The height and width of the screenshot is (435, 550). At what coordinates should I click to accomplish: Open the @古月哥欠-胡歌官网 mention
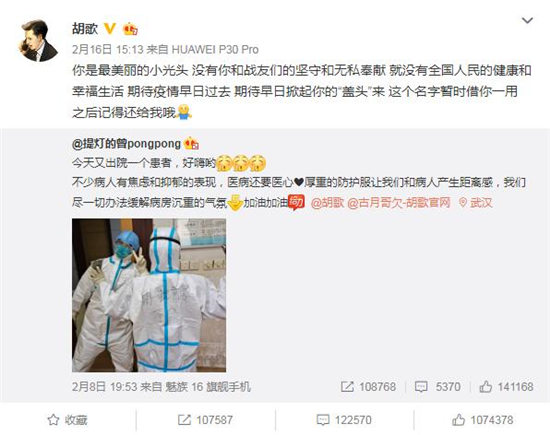tap(399, 202)
